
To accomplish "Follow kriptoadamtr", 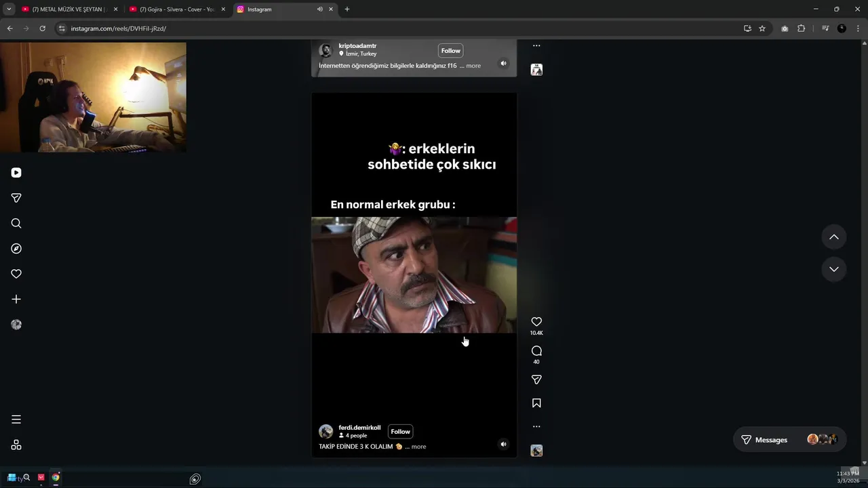I will tap(450, 51).
